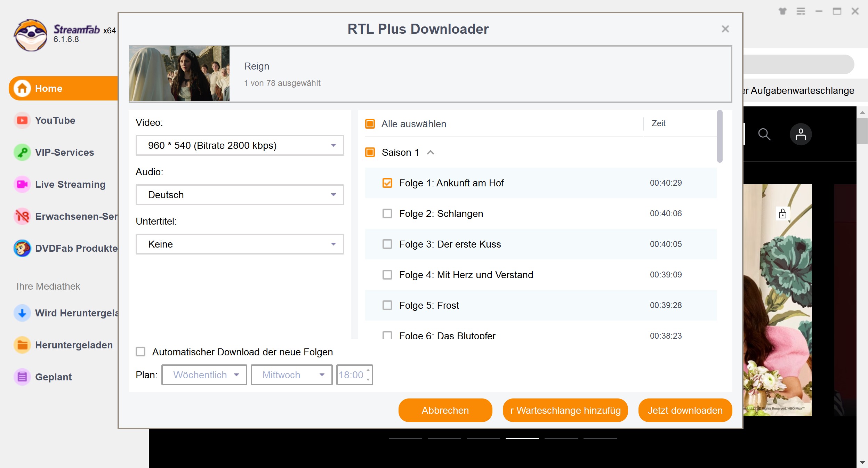The image size is (868, 468).
Task: Increase the plan time with up arrow
Action: click(x=368, y=370)
